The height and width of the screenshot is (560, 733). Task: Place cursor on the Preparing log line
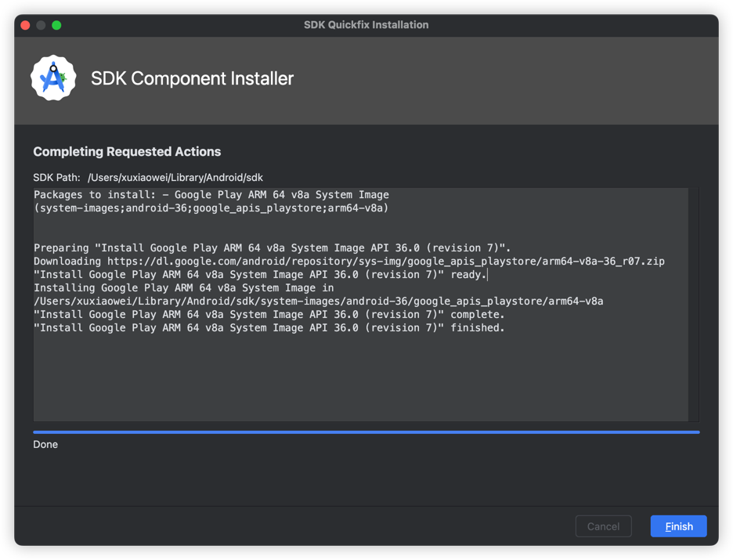coord(272,248)
